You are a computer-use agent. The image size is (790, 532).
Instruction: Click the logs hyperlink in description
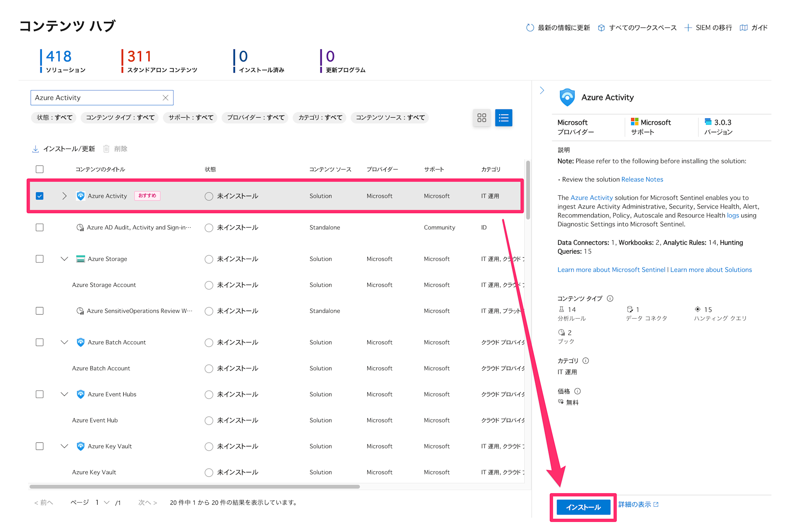[x=733, y=215]
